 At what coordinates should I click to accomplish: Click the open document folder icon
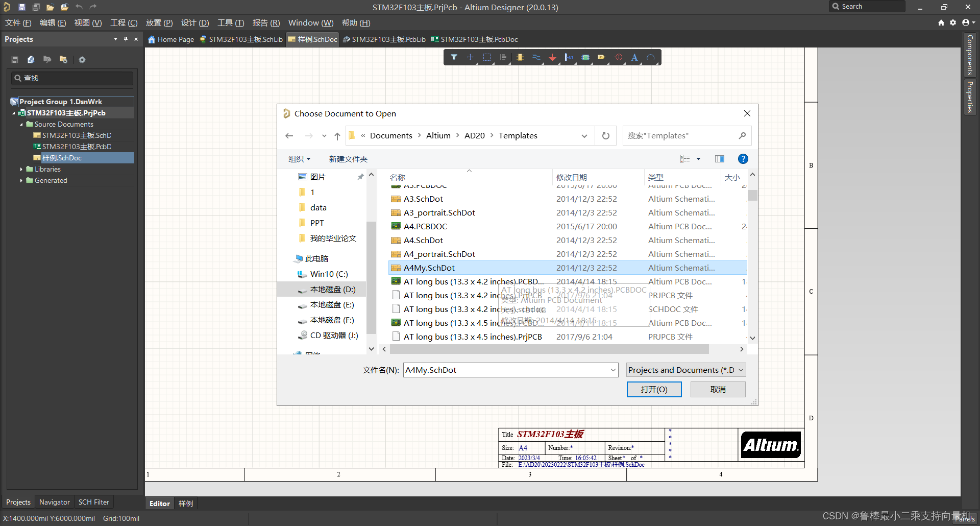pos(50,7)
